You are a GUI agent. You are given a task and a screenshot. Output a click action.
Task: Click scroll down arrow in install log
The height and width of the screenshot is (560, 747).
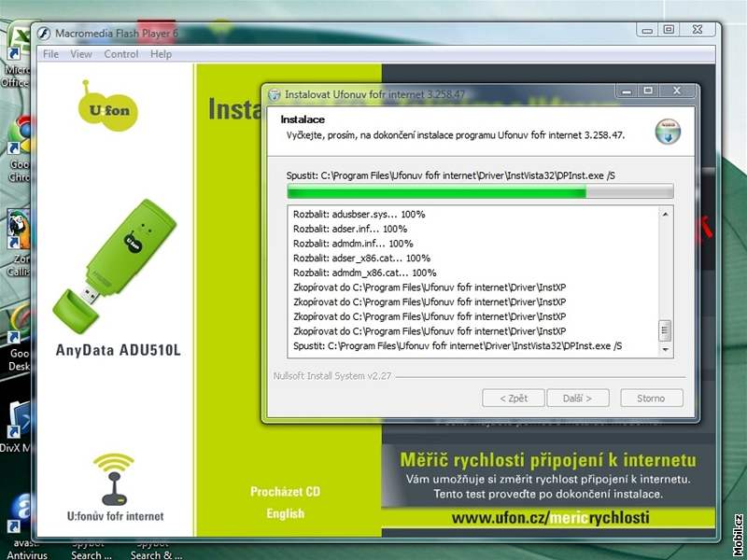click(x=665, y=349)
